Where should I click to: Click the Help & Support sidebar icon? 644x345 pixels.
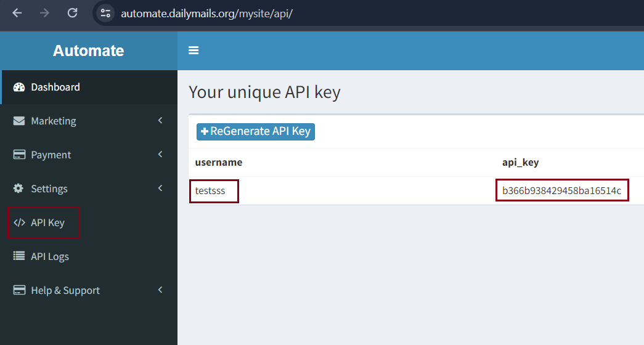[x=19, y=290]
